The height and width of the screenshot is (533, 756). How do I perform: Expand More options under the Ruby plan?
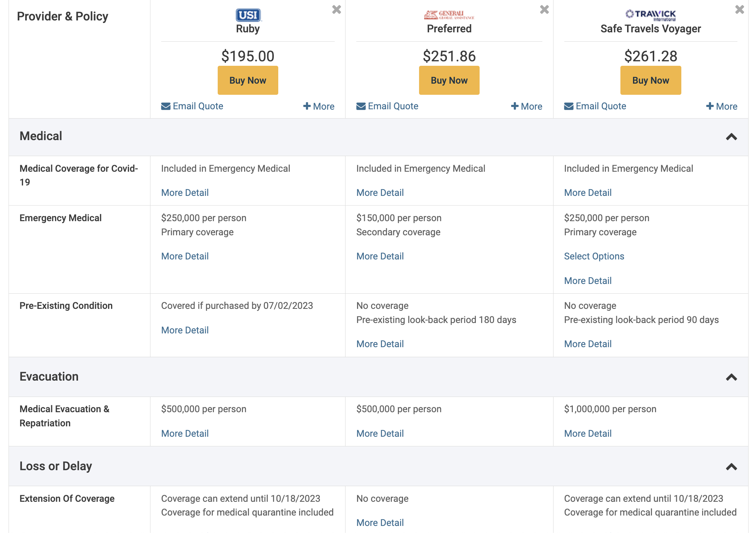(319, 106)
